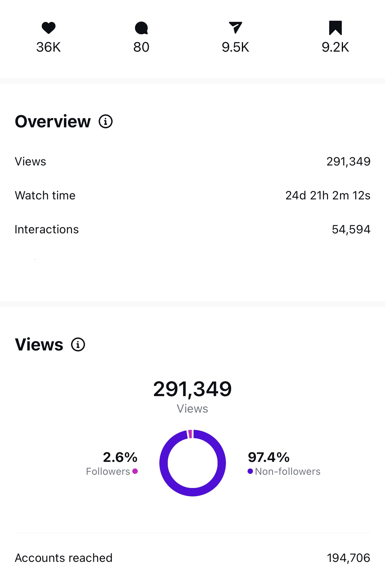Screen dimensions: 385x588
Task: Click the purple donut chart ring
Action: [x=164, y=463]
